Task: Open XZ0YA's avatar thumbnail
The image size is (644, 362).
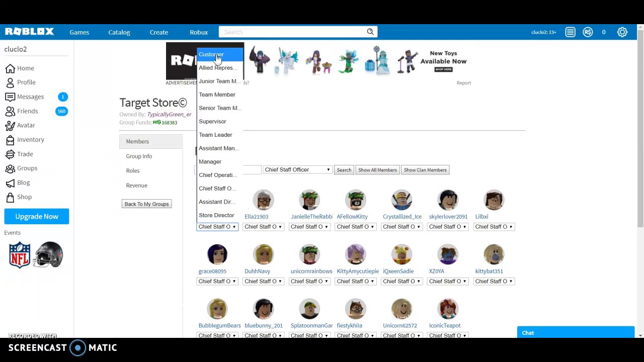Action: [448, 254]
